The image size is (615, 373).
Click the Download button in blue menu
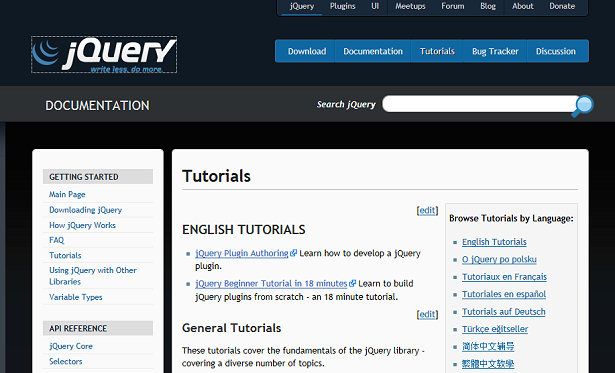click(x=307, y=51)
